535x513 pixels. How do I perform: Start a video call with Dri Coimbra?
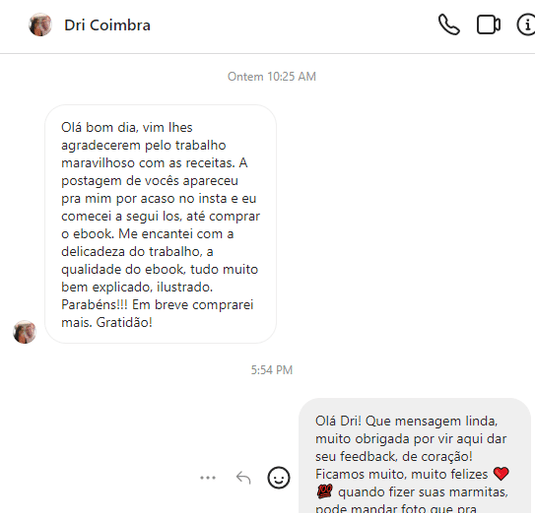point(488,25)
